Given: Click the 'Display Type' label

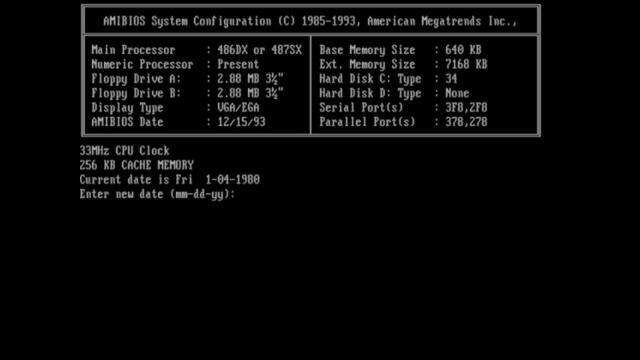Looking at the screenshot, I should tap(127, 108).
